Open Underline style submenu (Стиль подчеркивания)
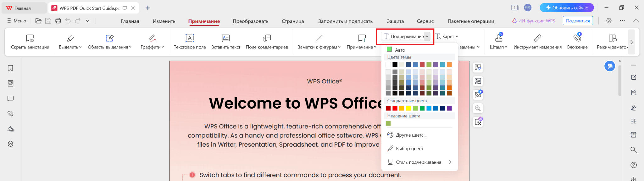 tap(419, 162)
